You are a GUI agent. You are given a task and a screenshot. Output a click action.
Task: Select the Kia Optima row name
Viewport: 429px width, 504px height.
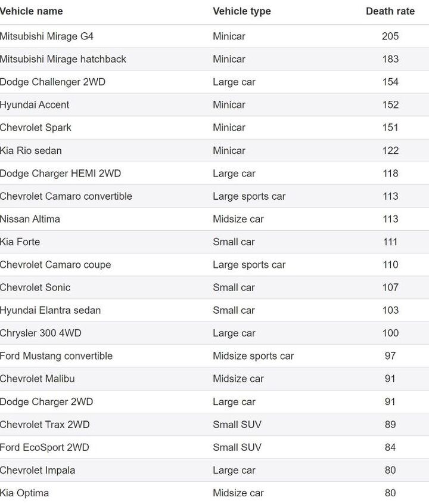click(24, 493)
